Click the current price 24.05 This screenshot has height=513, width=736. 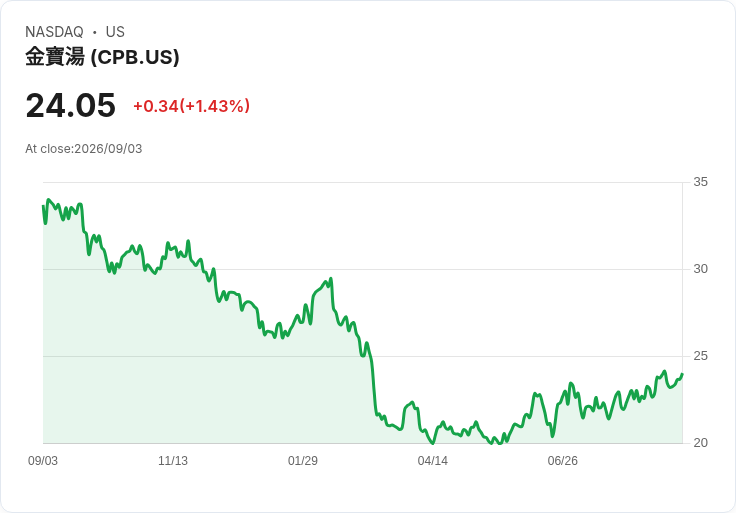[x=70, y=105]
